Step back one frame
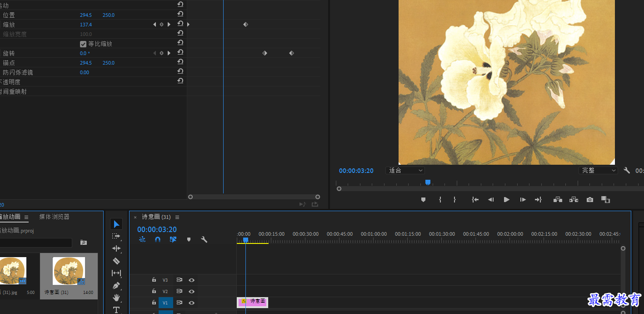This screenshot has width=644, height=314. pos(491,199)
